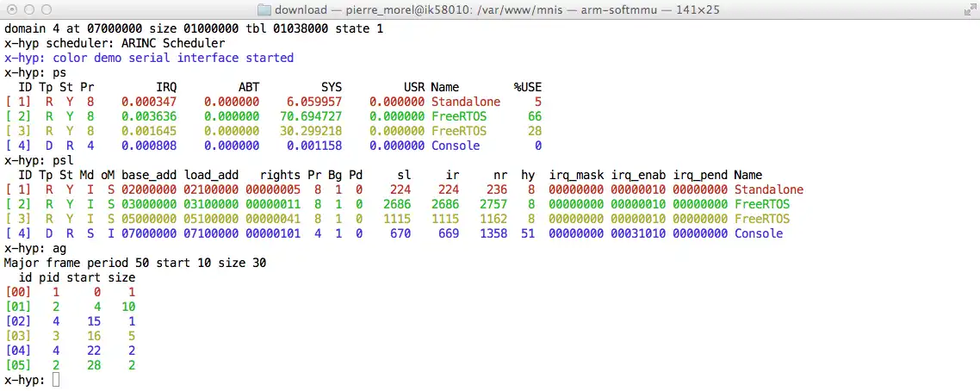Click the 'id pid start size' header row
This screenshot has width=980, height=391.
77,277
